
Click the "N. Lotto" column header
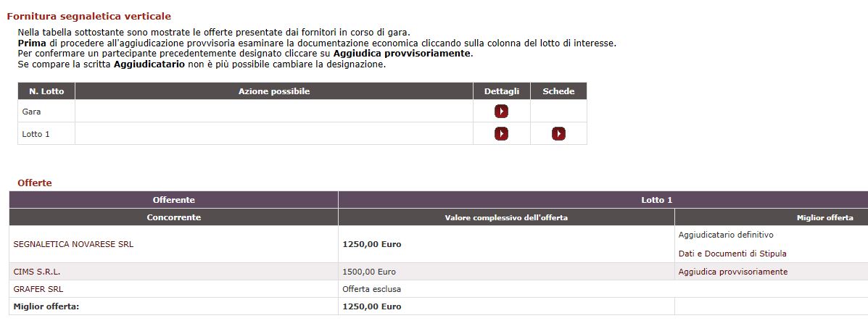pos(46,91)
